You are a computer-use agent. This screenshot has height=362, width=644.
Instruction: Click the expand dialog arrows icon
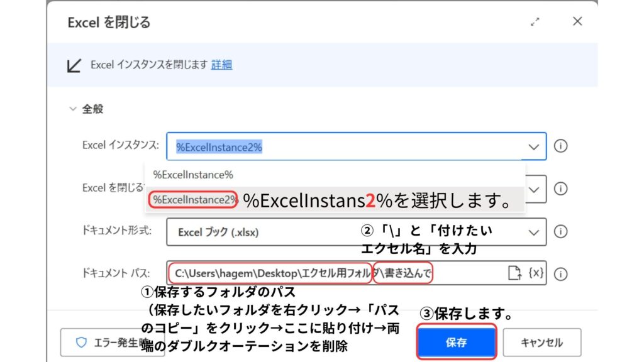[535, 22]
